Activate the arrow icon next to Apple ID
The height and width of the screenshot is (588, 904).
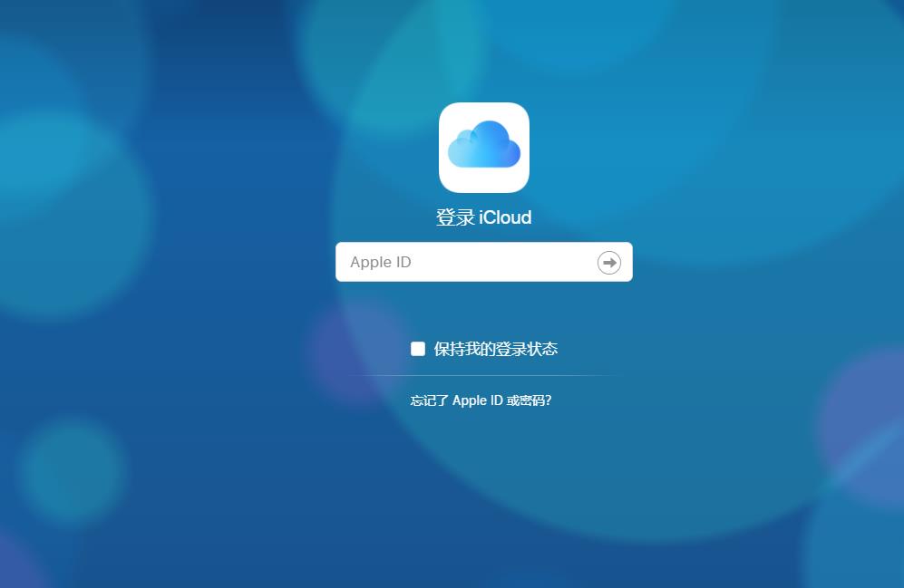[608, 262]
